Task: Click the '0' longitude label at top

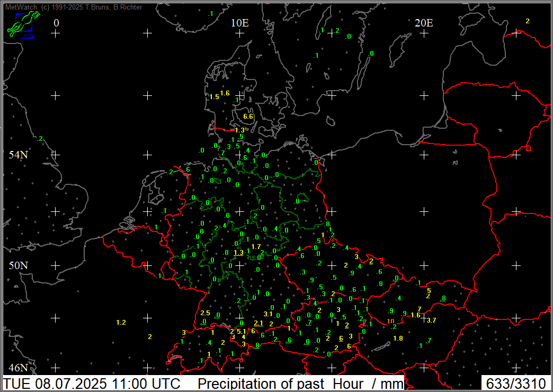Action: [56, 23]
